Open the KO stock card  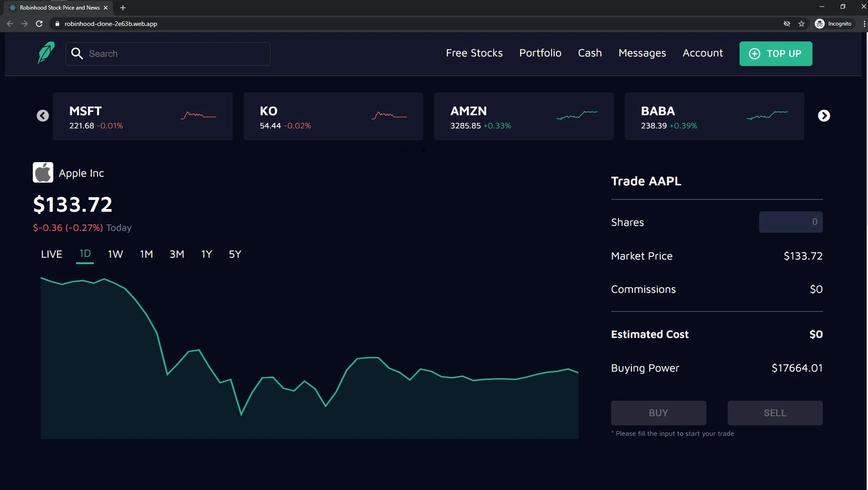[x=333, y=116]
